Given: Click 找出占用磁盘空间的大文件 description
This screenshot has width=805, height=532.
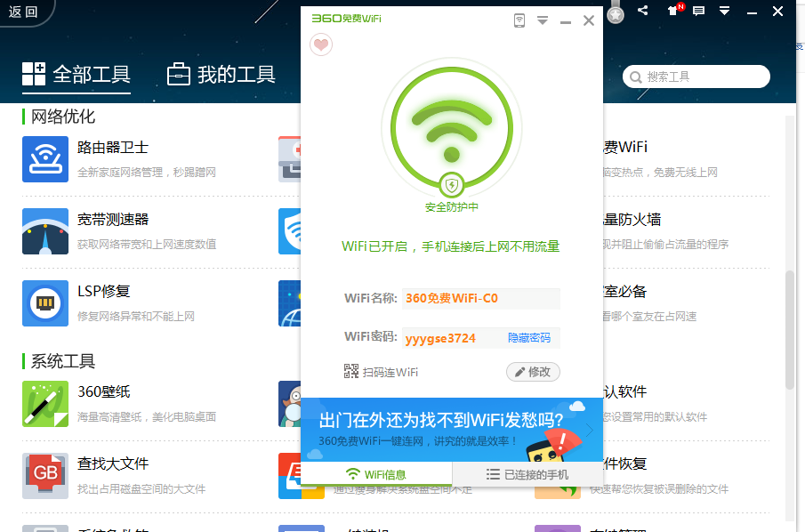Looking at the screenshot, I should click(x=141, y=489).
